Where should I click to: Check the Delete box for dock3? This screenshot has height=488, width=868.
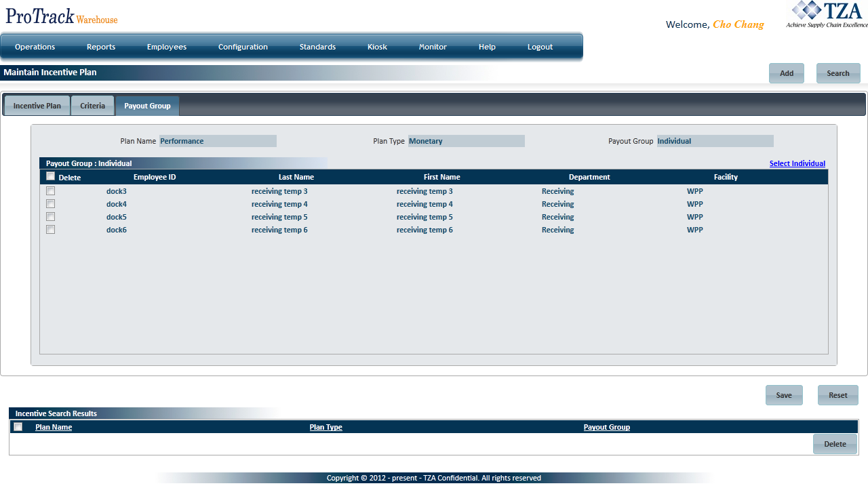pos(51,191)
